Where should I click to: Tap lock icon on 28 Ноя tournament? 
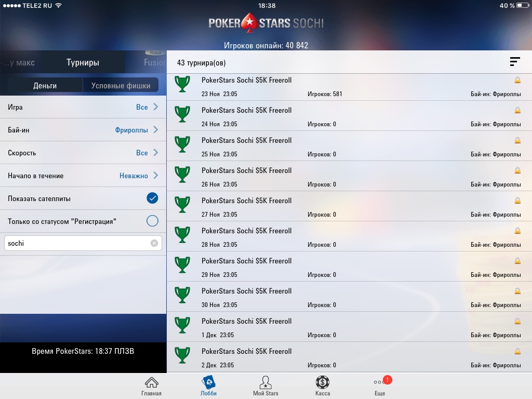[x=517, y=231]
